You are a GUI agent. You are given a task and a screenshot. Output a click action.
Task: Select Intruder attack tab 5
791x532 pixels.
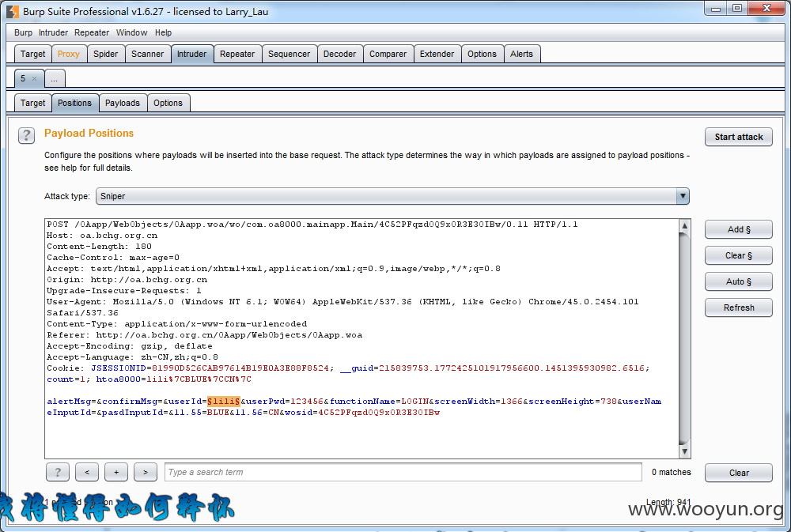pos(24,78)
